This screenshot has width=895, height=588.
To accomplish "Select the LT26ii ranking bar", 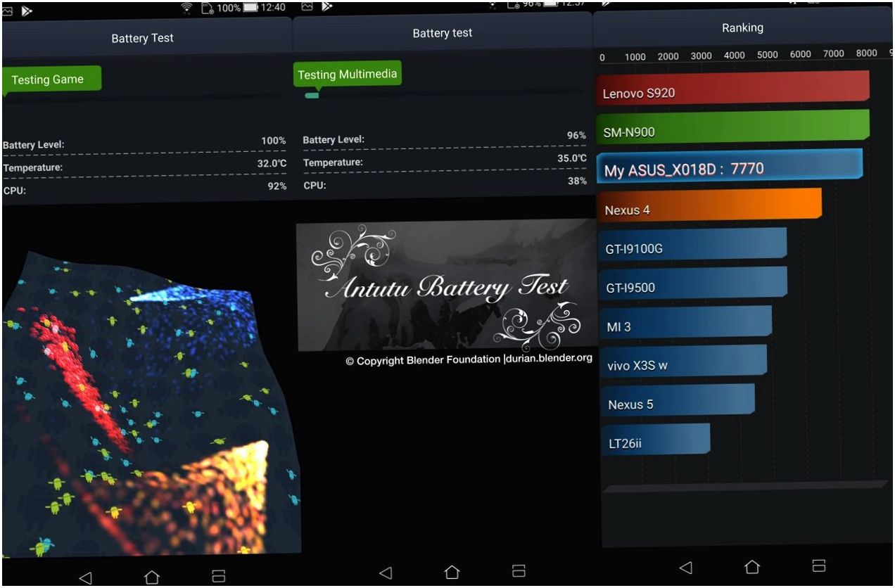I will [656, 439].
